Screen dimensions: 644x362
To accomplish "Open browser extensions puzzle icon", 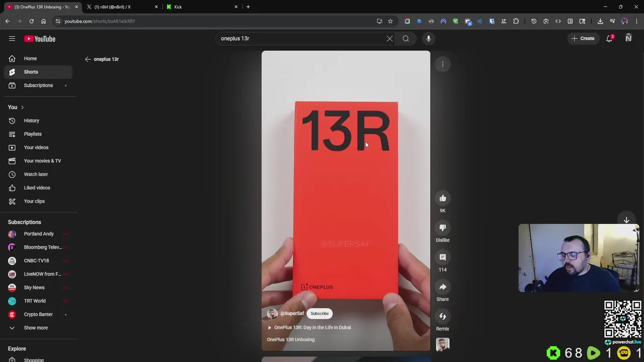I will pyautogui.click(x=516, y=21).
